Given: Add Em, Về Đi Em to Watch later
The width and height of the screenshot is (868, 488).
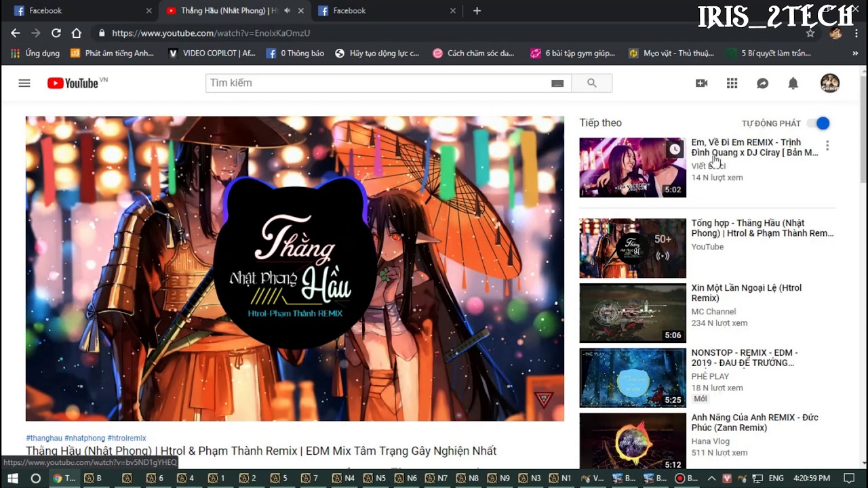Looking at the screenshot, I should [675, 149].
